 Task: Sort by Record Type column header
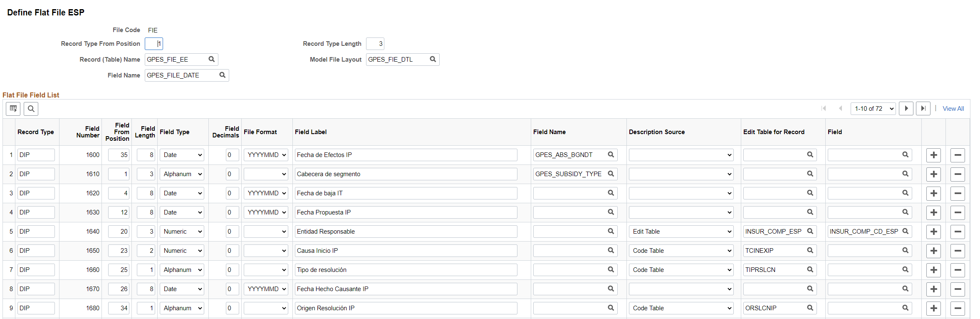pyautogui.click(x=36, y=132)
